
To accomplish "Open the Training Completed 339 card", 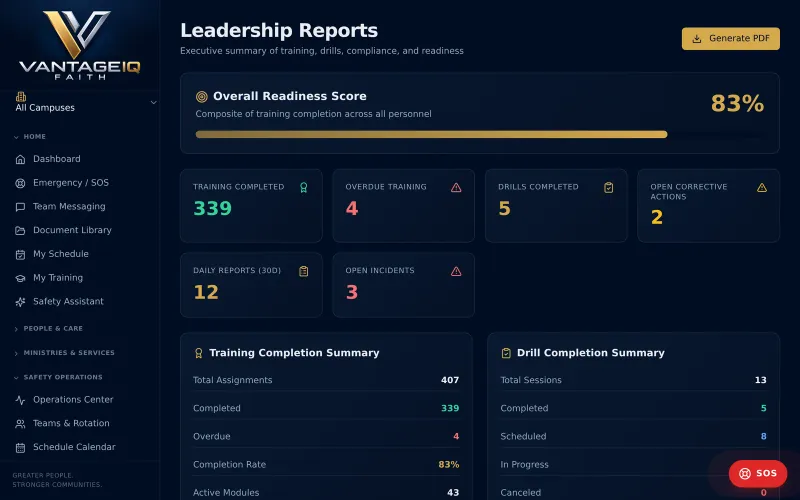I will [x=251, y=206].
